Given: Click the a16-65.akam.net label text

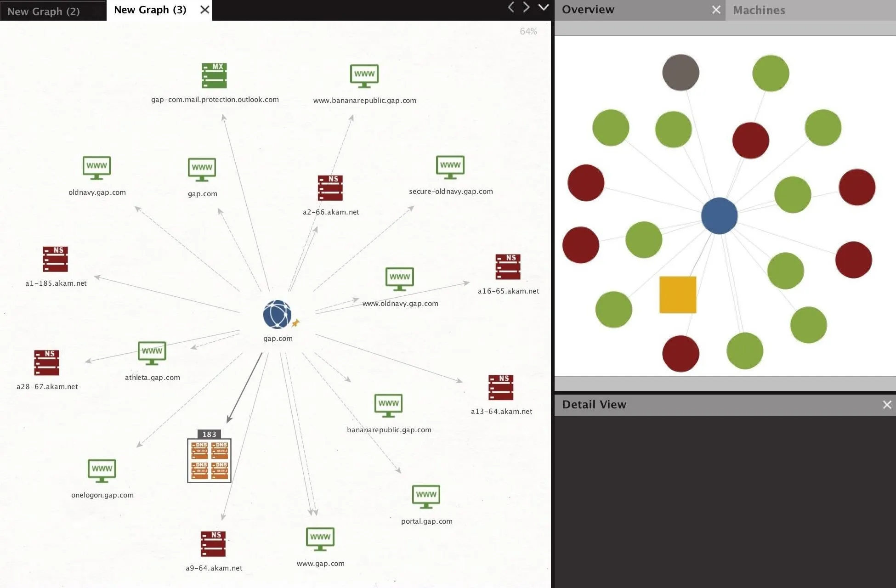Looking at the screenshot, I should coord(508,291).
